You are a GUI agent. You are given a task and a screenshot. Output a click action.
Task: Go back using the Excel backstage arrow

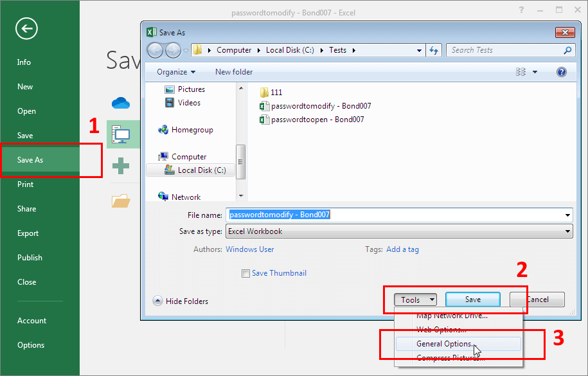click(26, 28)
